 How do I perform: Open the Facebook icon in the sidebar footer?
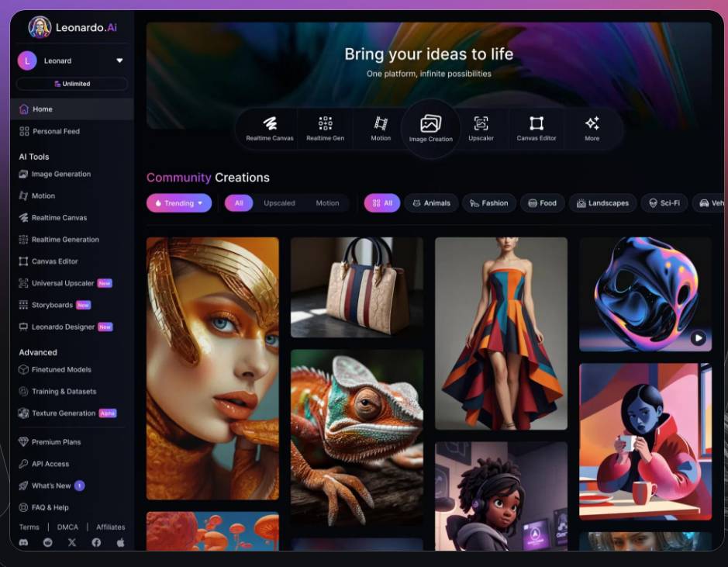tap(96, 542)
